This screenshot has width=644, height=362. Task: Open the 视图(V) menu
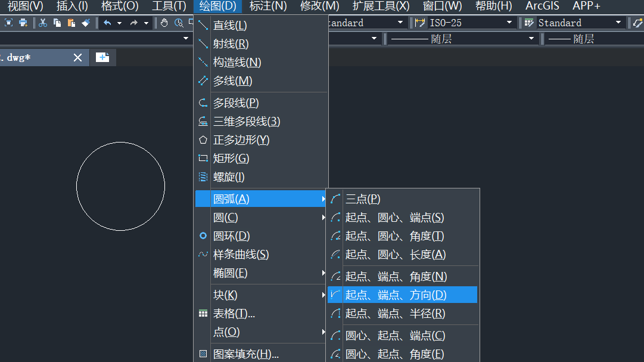(25, 6)
